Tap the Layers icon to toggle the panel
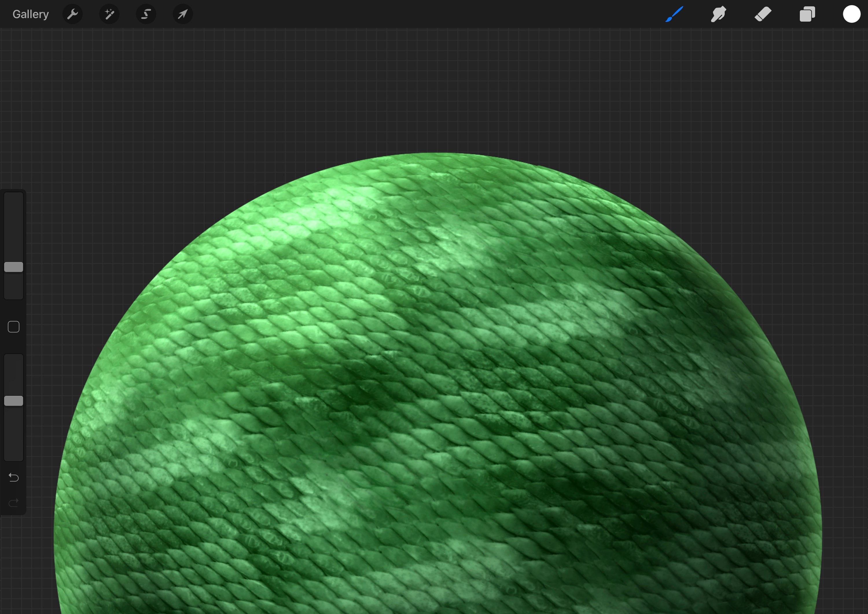This screenshot has width=868, height=614. (807, 14)
